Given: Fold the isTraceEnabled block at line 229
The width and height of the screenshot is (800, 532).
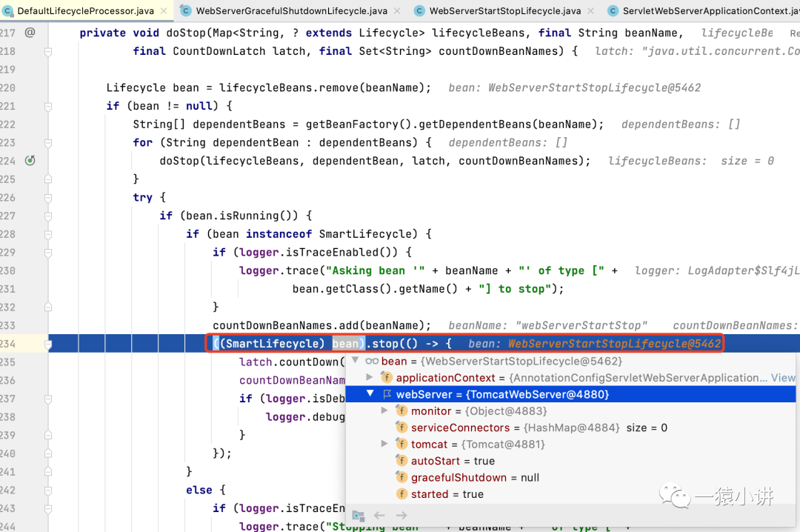Looking at the screenshot, I should (x=48, y=252).
